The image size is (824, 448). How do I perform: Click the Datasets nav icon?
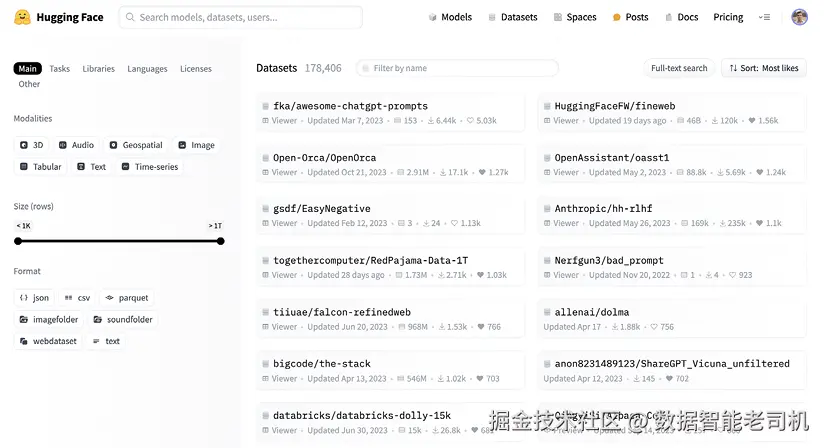click(492, 17)
